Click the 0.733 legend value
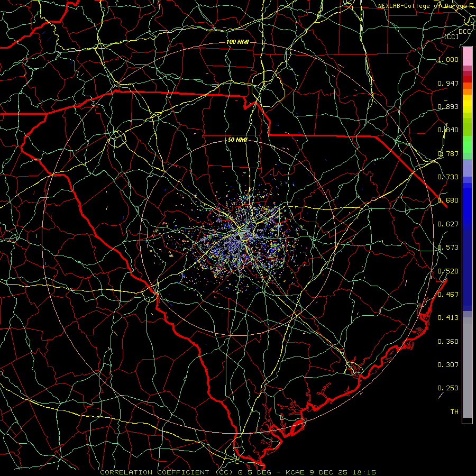This screenshot has height=476, width=476. point(448,177)
